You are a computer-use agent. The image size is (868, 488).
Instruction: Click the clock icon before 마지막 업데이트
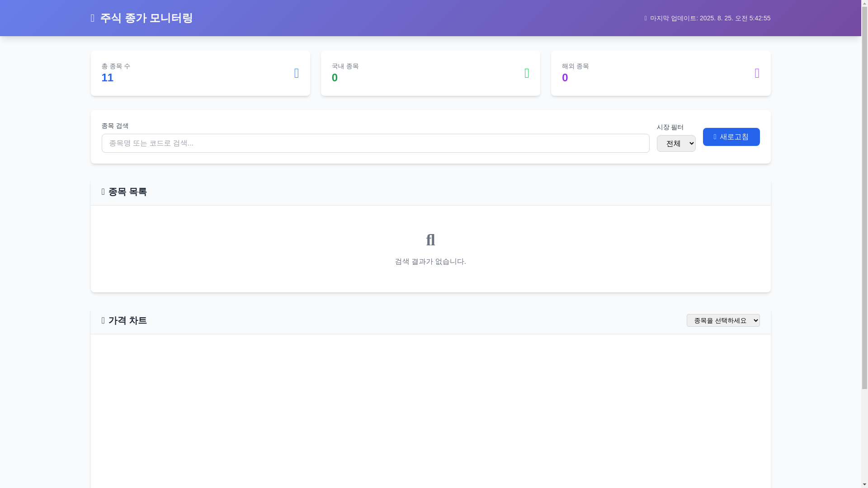click(646, 19)
